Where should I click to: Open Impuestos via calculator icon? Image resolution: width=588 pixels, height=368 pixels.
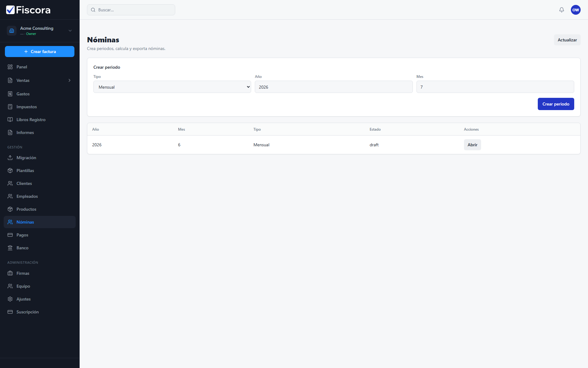pos(10,107)
